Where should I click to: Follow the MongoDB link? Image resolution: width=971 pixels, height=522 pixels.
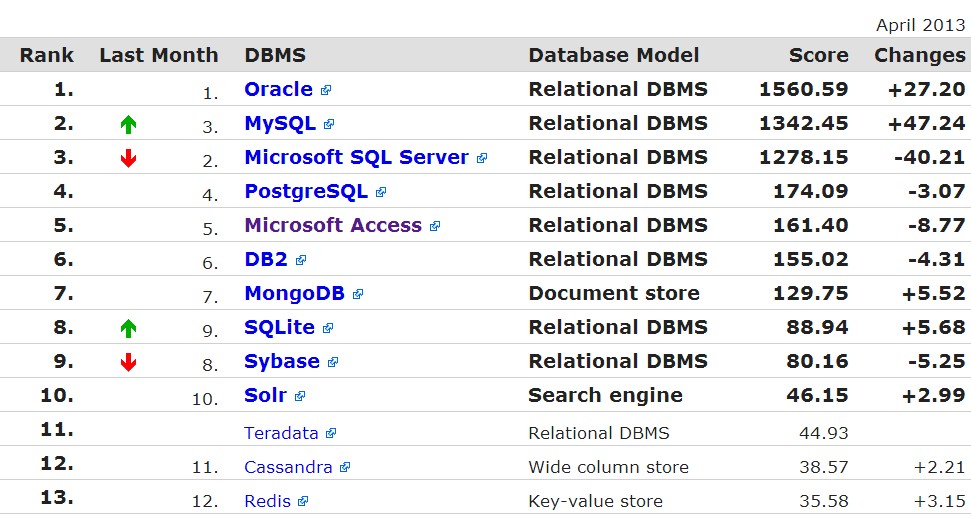(x=295, y=293)
